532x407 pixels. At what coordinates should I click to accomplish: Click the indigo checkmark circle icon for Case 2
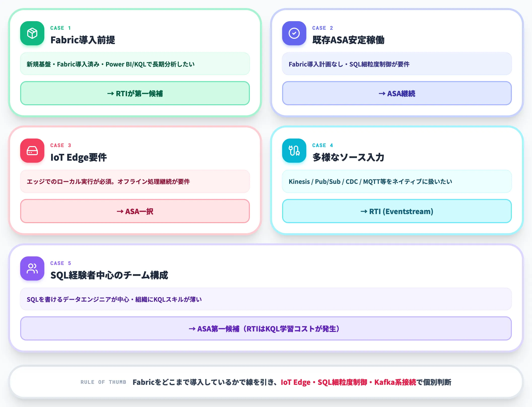point(294,33)
